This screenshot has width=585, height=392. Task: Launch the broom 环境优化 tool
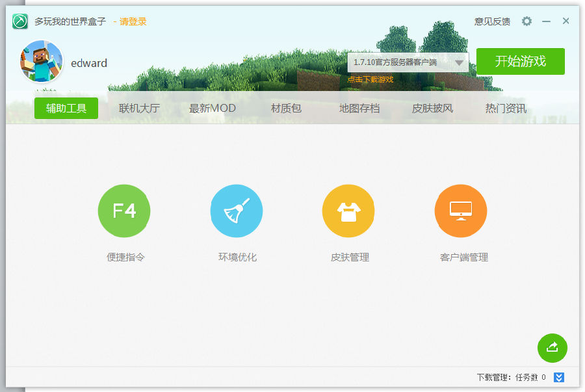click(237, 211)
